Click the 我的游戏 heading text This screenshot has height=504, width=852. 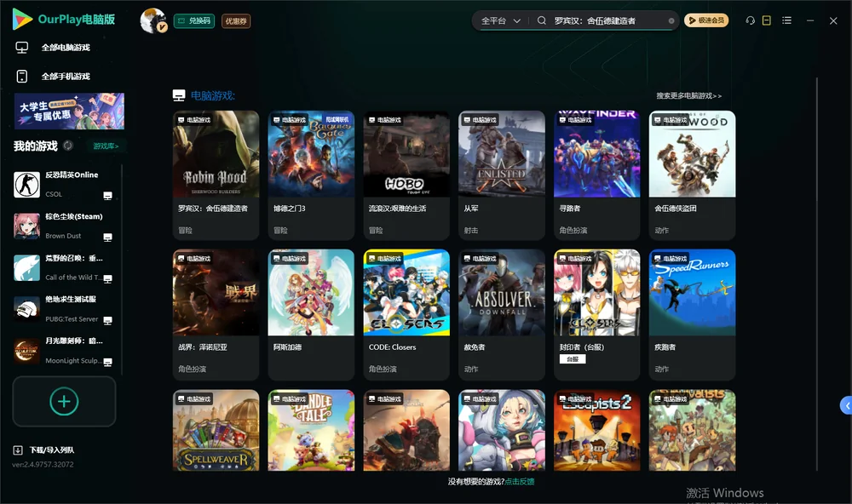click(35, 146)
